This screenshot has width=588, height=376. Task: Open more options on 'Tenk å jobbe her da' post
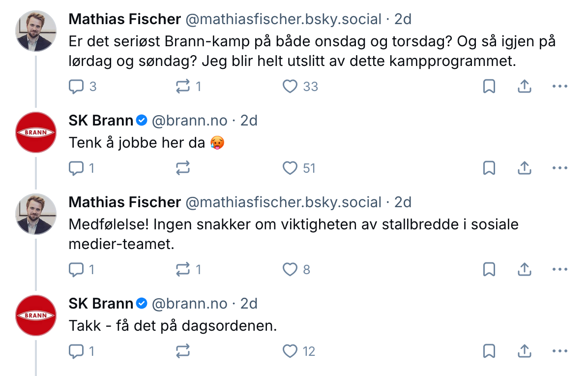[x=560, y=168]
